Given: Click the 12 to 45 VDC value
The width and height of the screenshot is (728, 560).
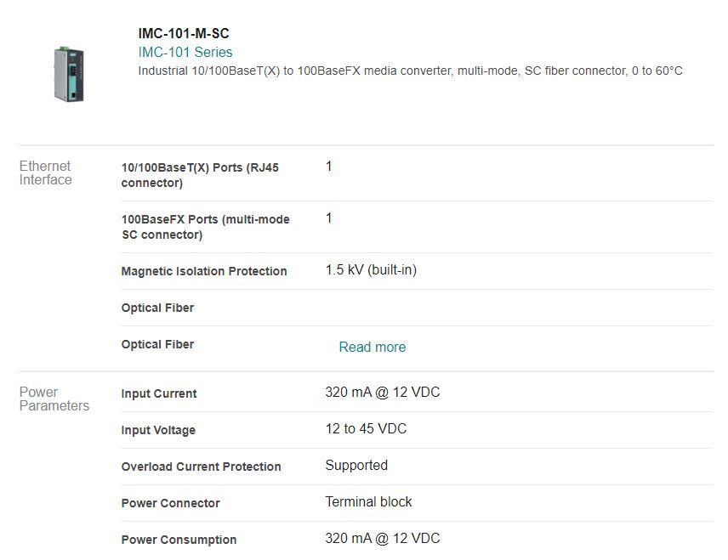Looking at the screenshot, I should (x=366, y=429).
